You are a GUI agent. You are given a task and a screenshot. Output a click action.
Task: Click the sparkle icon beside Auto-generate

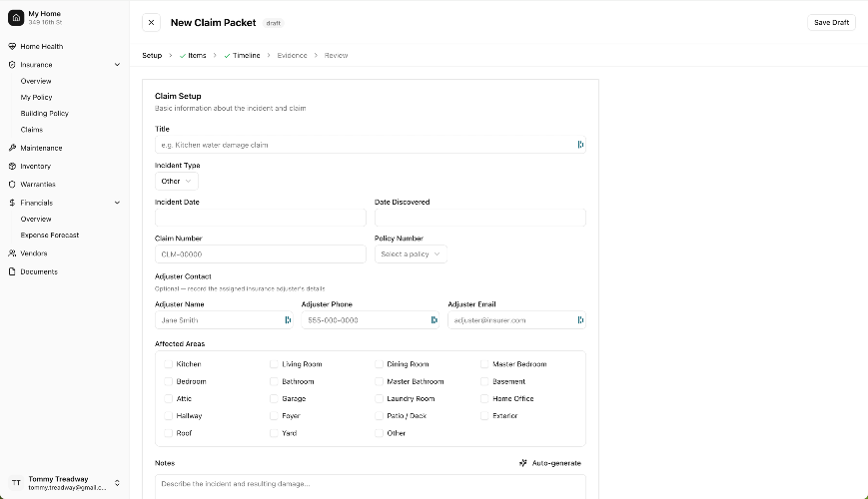tap(523, 463)
